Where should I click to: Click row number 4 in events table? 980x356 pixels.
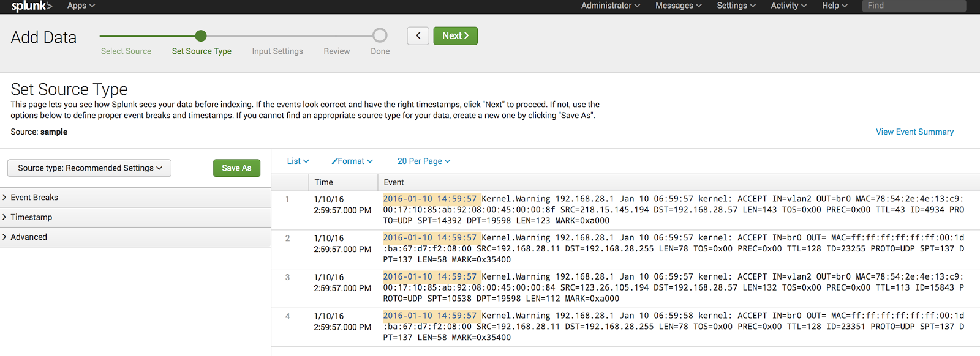click(287, 316)
